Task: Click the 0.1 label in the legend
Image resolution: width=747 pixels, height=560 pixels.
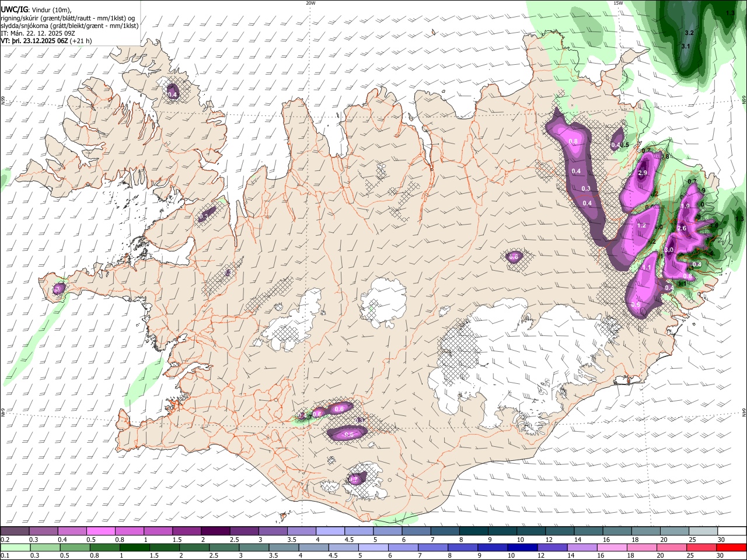Action: coord(5,556)
